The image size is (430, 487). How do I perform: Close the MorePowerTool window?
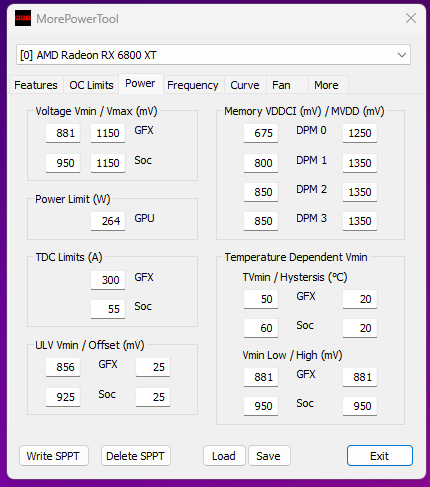click(411, 18)
